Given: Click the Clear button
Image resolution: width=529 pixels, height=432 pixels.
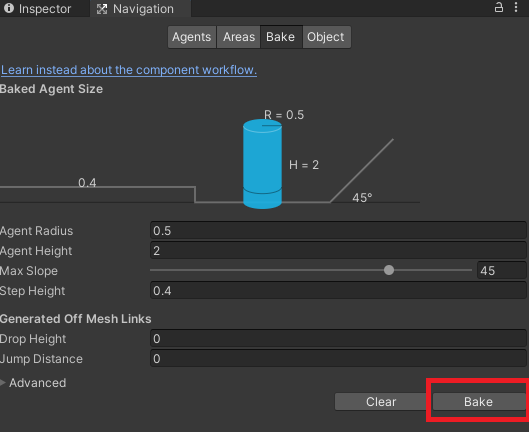Looking at the screenshot, I should click(381, 402).
